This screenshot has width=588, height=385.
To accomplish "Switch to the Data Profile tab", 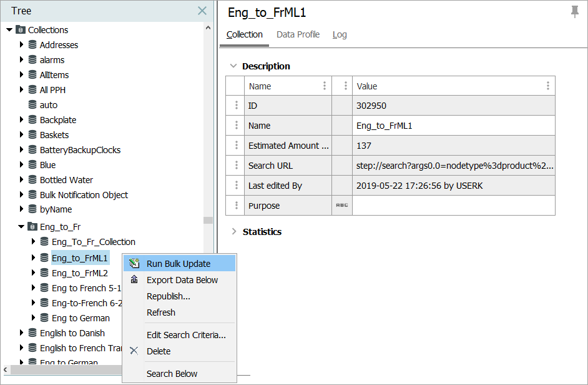I will tap(298, 34).
